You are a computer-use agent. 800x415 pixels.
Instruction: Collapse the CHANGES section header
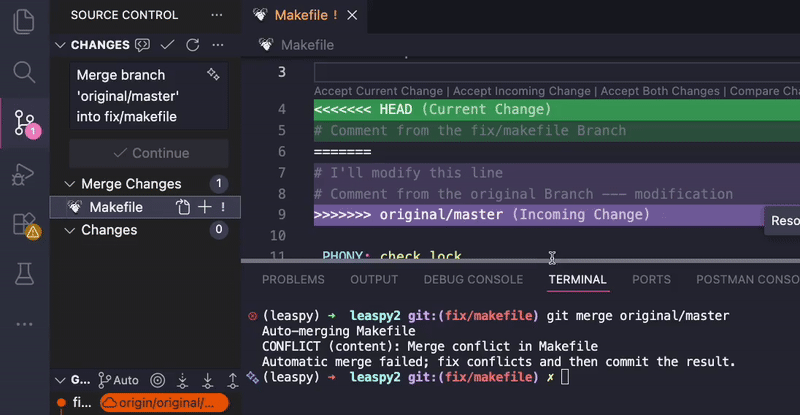(61, 45)
